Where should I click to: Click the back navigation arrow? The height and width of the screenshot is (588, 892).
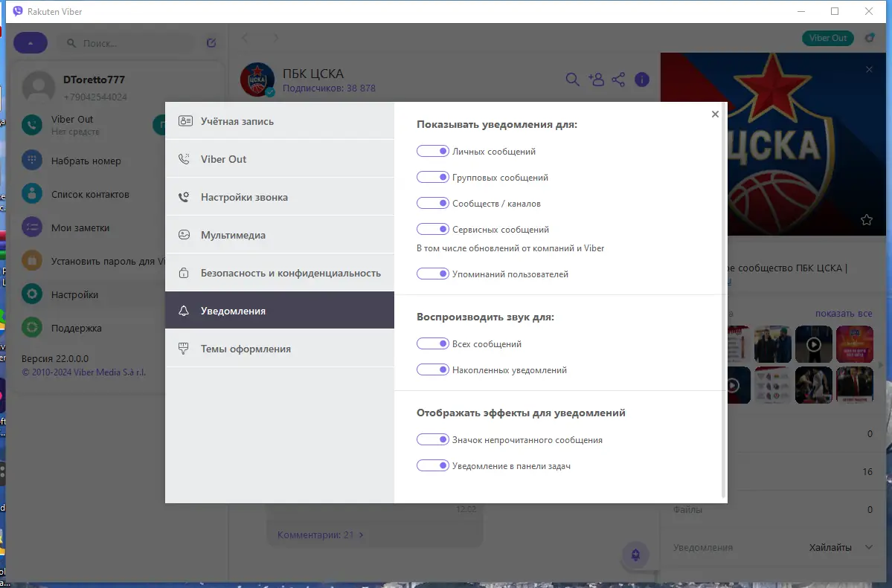pos(246,37)
